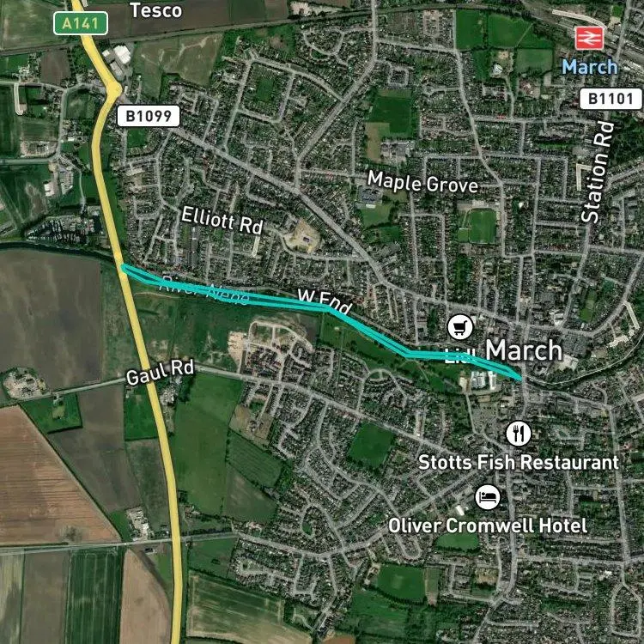Click the Tesco label
Viewport: 644px width, 644px height.
tap(156, 10)
